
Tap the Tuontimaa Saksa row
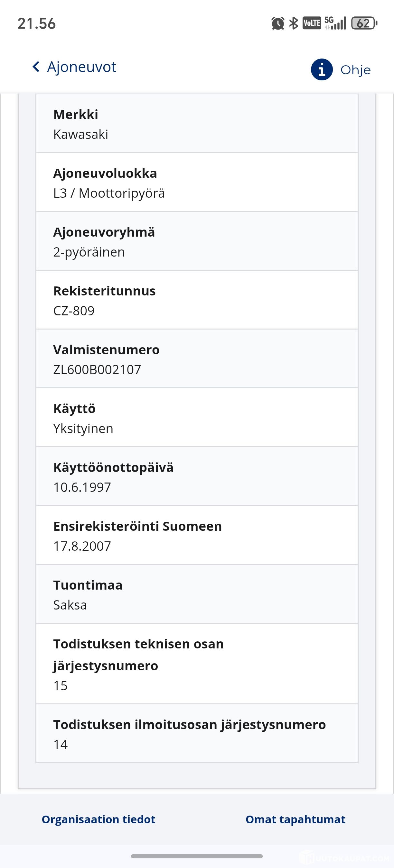click(x=197, y=594)
